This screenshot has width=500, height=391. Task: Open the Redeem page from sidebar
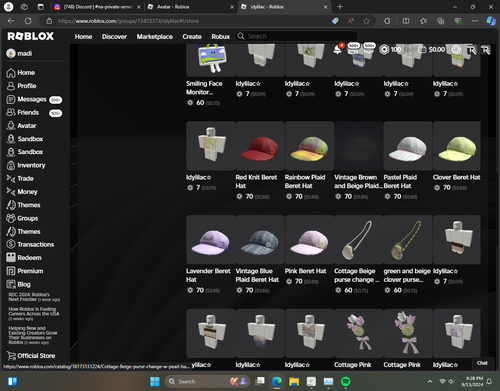tap(24, 258)
